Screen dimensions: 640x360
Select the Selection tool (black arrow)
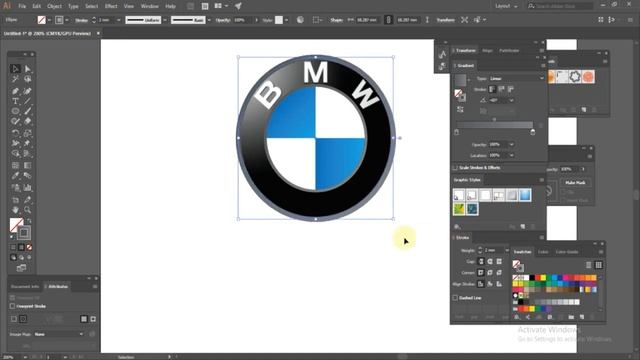tap(15, 69)
